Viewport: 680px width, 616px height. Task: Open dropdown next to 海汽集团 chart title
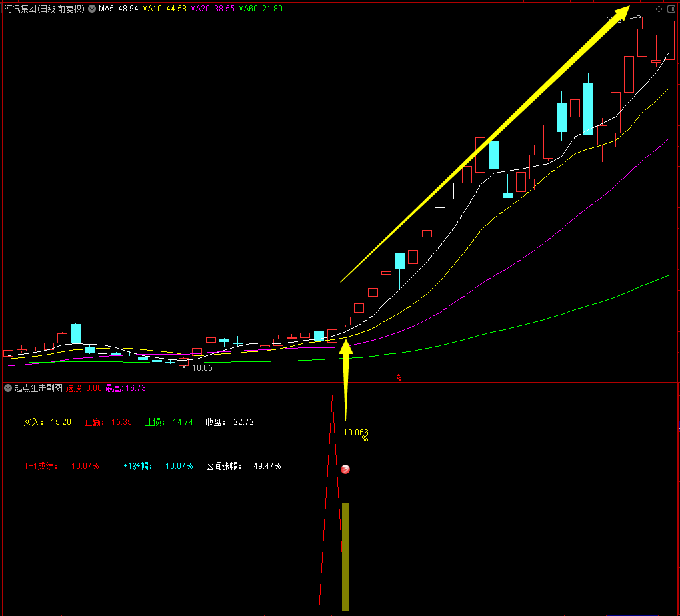(92, 9)
